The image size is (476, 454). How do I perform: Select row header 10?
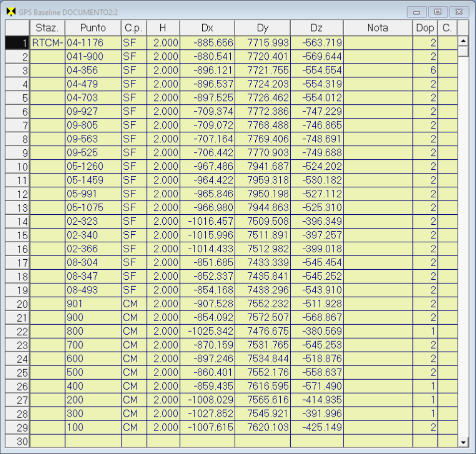pyautogui.click(x=17, y=167)
